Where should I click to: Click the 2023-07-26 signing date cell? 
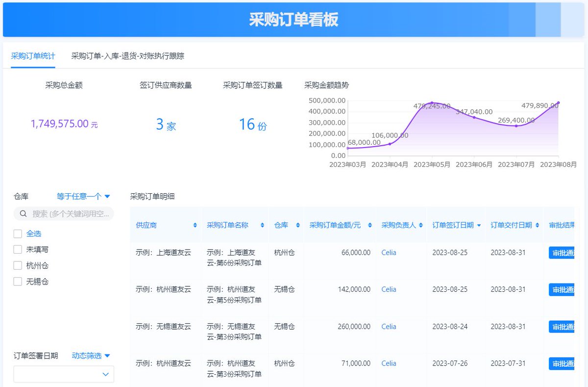[x=449, y=363]
